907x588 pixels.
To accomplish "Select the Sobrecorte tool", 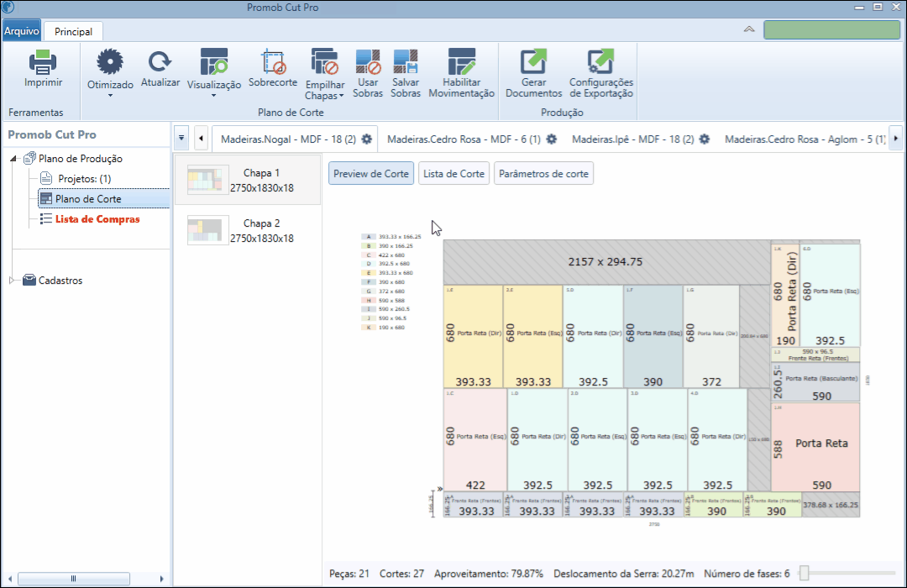I will (x=272, y=61).
